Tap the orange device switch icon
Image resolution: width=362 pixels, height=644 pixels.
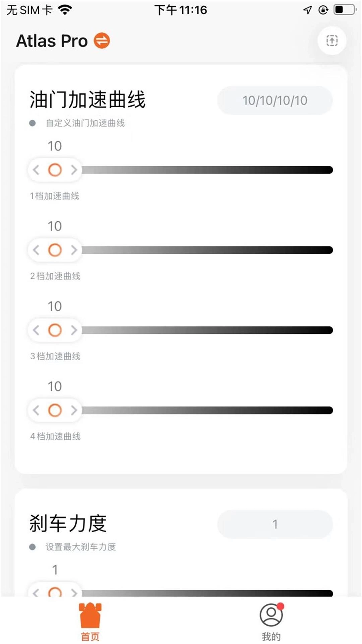tap(102, 41)
